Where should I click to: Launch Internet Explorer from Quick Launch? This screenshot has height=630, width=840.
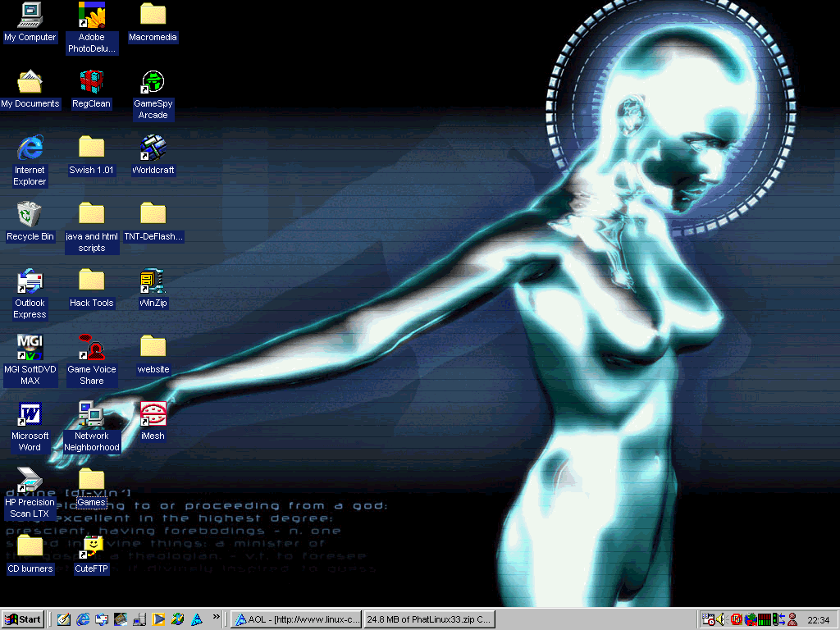tap(82, 619)
